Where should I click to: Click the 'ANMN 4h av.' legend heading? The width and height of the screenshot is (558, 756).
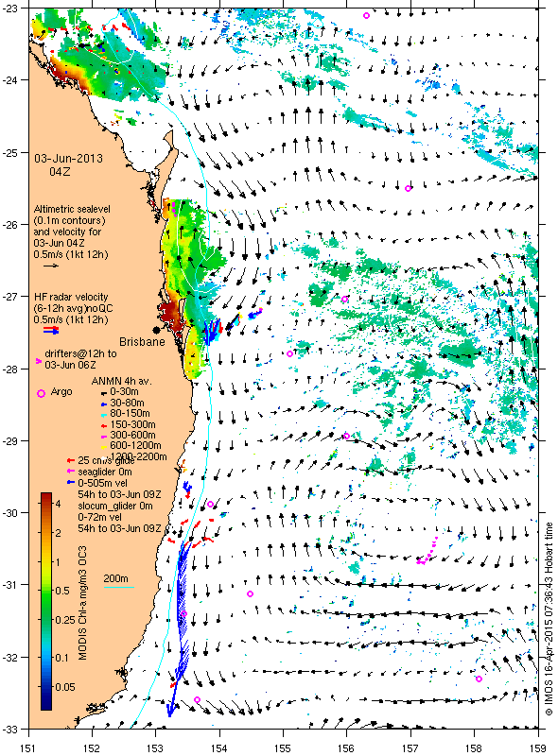click(122, 381)
